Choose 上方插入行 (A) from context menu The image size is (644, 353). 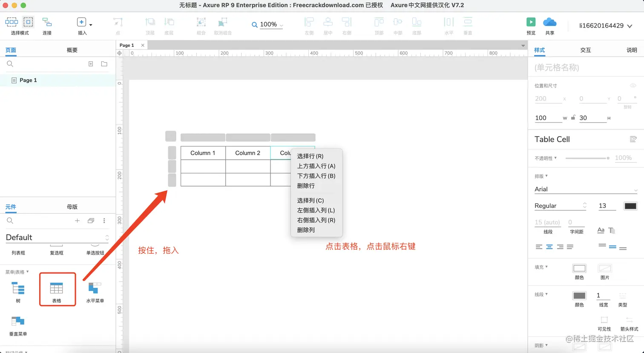coord(316,166)
